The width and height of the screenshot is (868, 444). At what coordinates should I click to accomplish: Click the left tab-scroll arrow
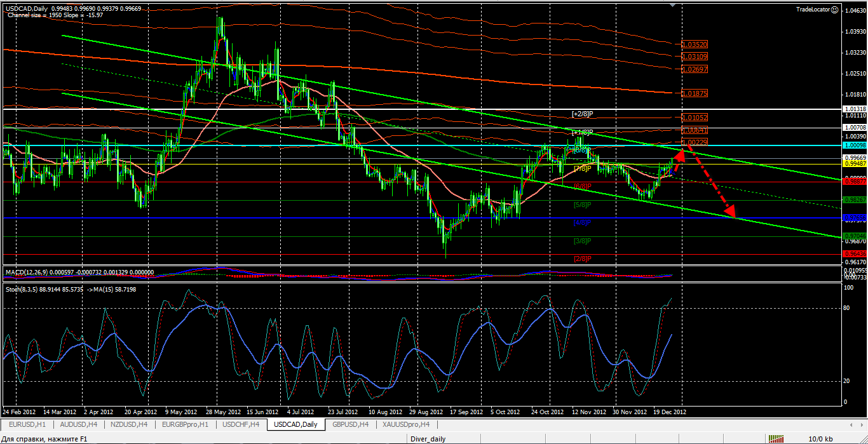point(852,424)
